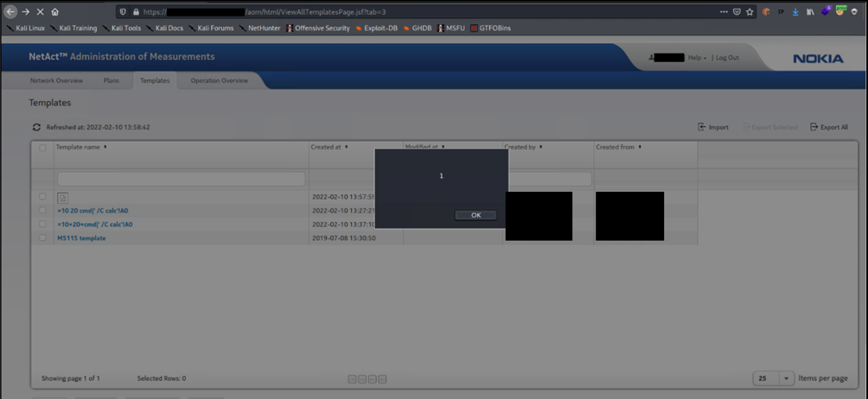868x399 pixels.
Task: Open the GTFOBins bookmark
Action: 490,28
